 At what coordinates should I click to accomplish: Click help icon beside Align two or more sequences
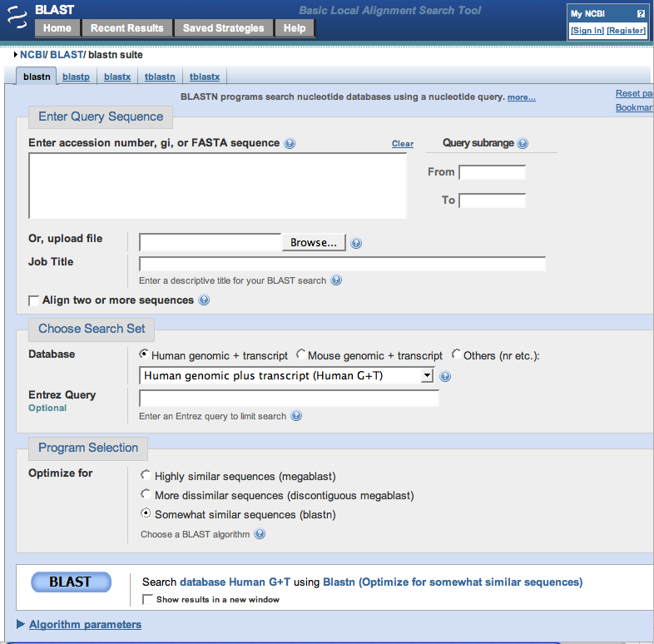tap(204, 300)
